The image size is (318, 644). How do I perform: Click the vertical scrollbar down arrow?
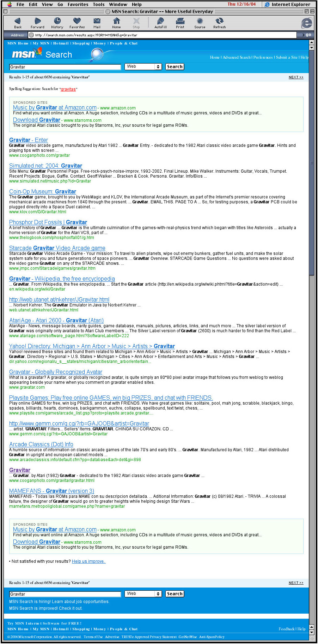[x=311, y=632]
